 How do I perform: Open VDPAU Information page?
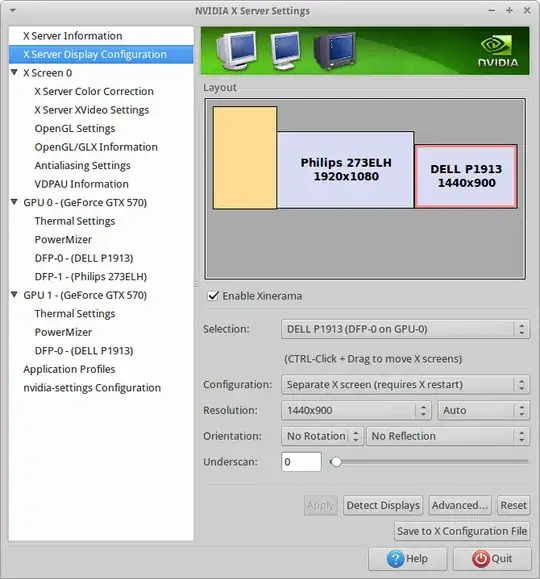click(81, 184)
